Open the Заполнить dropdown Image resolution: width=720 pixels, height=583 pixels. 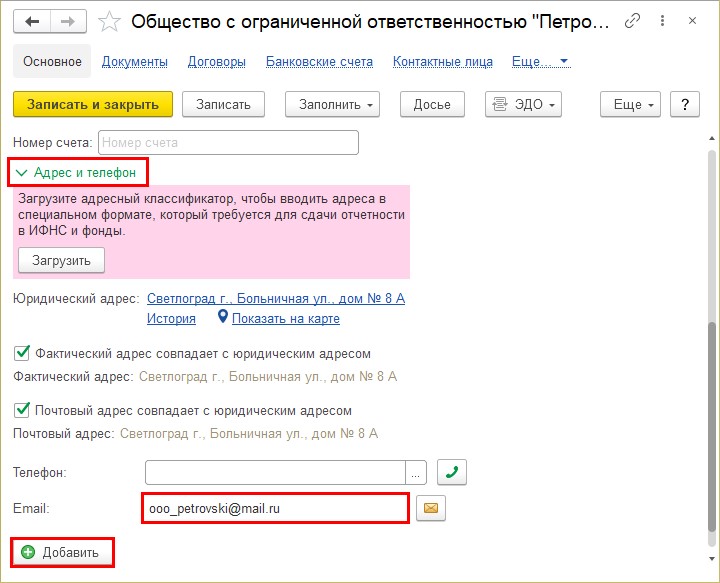click(333, 104)
